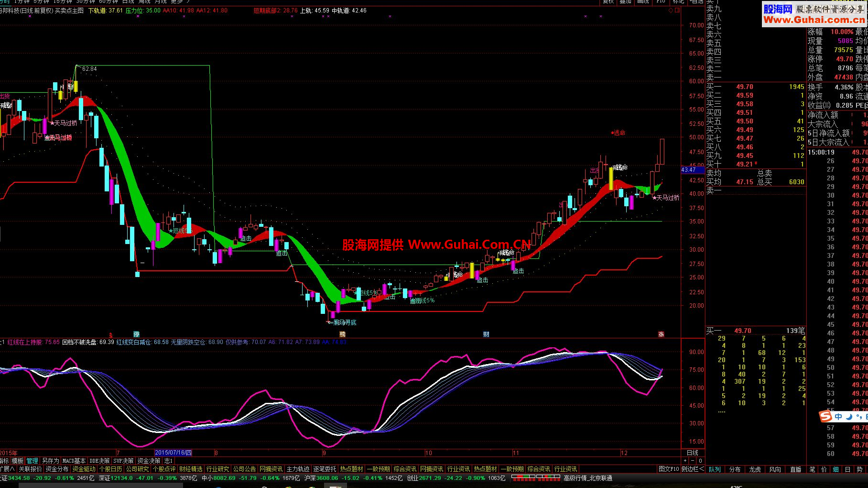Select the 日 view toggle
Viewport: 868px width, 488px height.
tap(847, 469)
